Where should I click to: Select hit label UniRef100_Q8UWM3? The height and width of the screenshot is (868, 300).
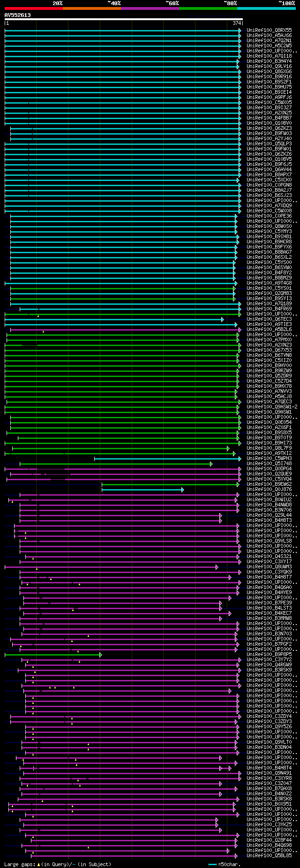[x=269, y=567]
